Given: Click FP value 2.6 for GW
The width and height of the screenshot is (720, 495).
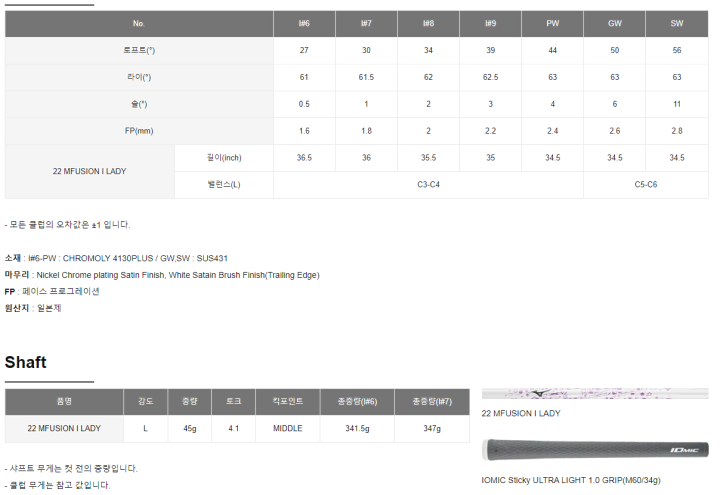Looking at the screenshot, I should [x=614, y=131].
